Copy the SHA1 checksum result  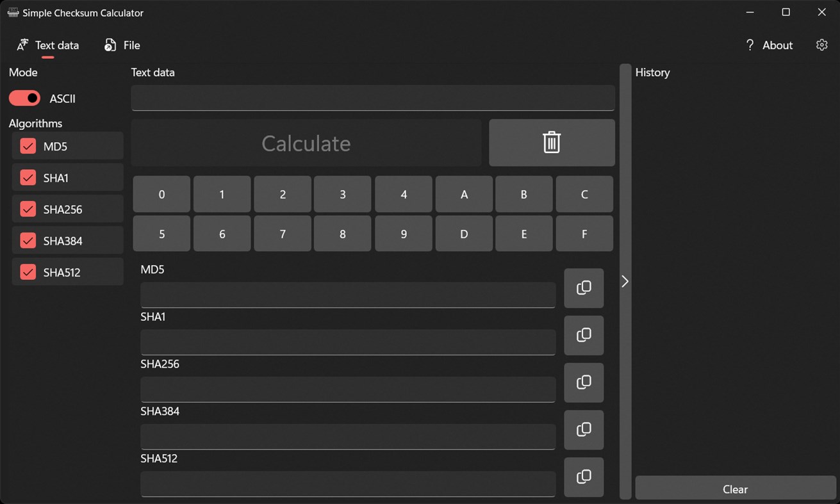pyautogui.click(x=584, y=336)
